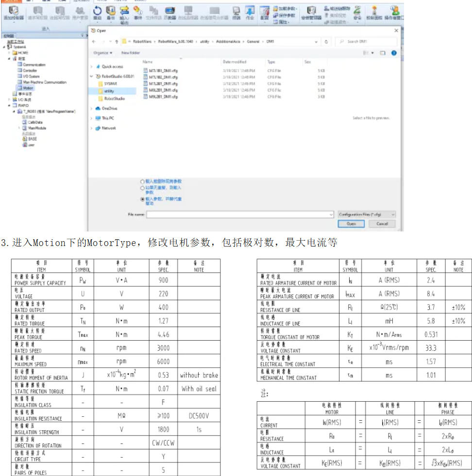472x476 pixels.
Task: Open the Events icon in ribbon
Action: point(138,12)
